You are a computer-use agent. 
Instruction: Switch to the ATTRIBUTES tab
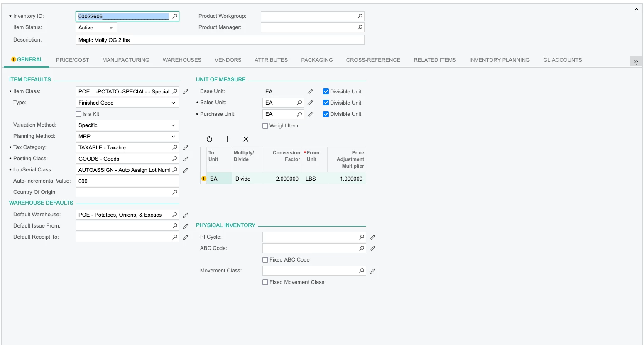coord(271,60)
